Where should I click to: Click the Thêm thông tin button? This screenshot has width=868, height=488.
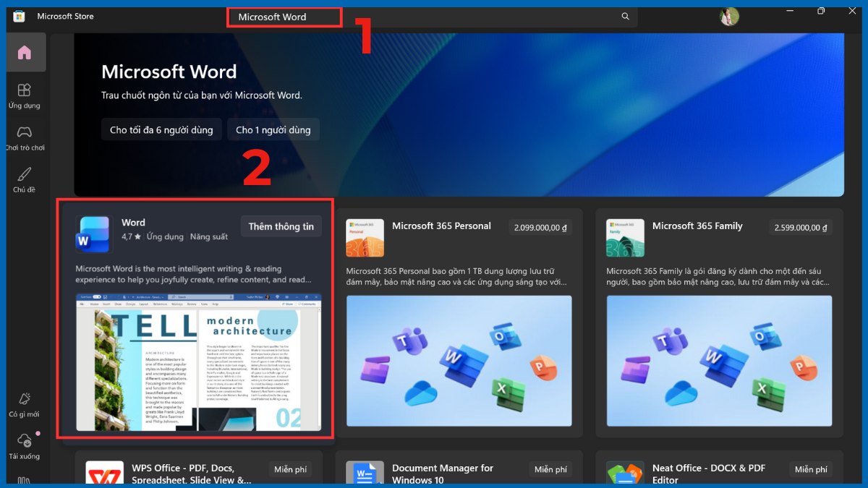[281, 226]
